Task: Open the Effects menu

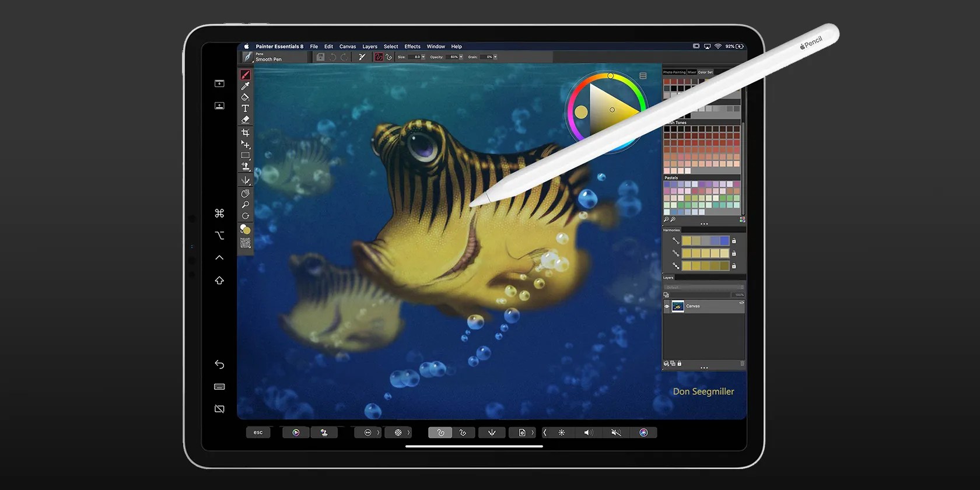Action: (412, 47)
